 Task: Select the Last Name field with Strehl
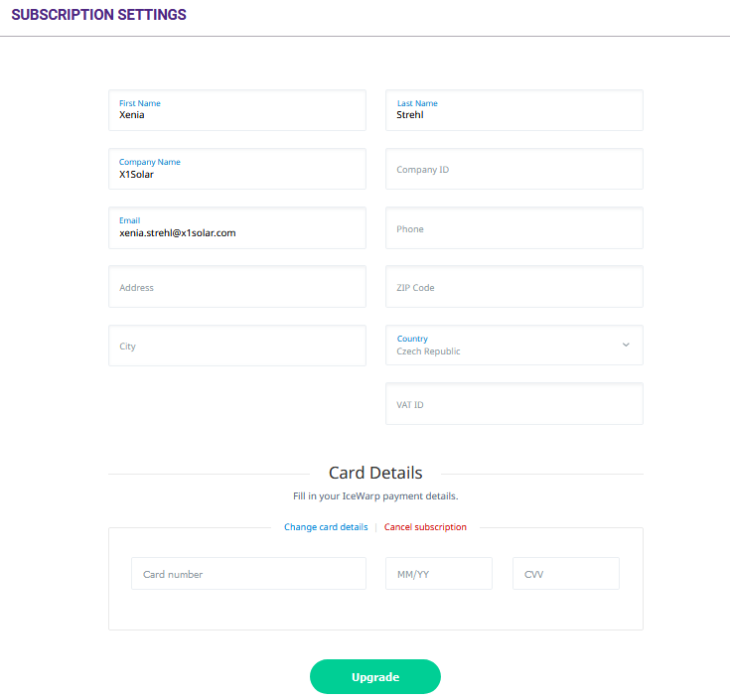(x=514, y=110)
